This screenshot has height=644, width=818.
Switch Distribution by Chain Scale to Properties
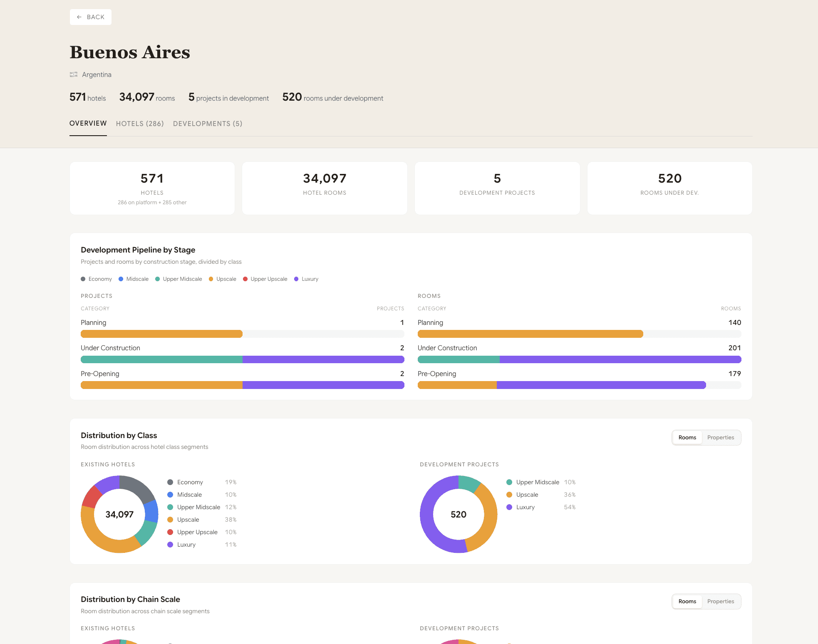[720, 602]
